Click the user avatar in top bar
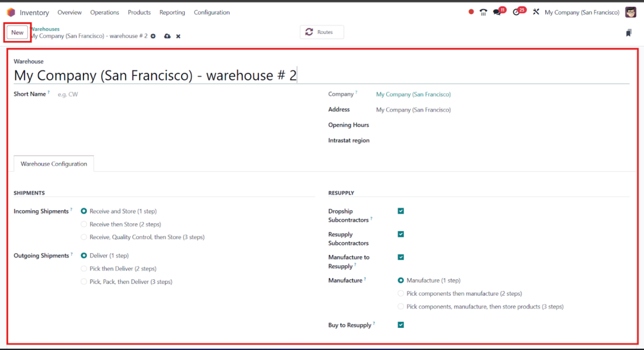The width and height of the screenshot is (644, 350). [x=631, y=13]
